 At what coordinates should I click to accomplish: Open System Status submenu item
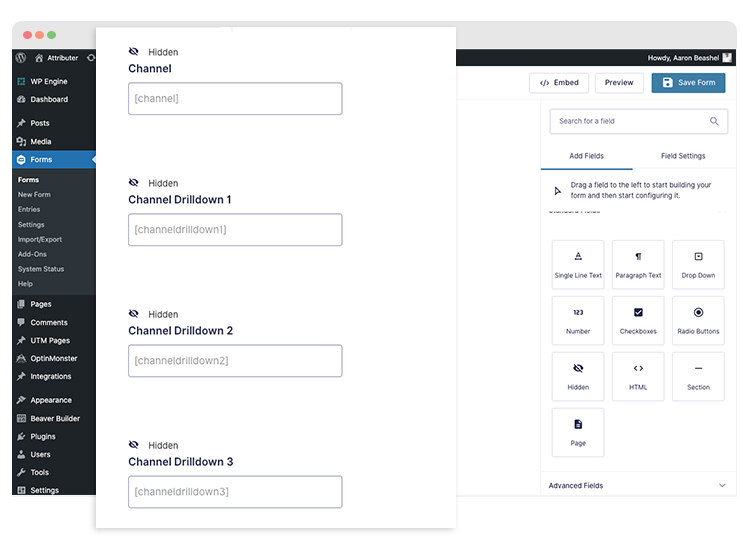(x=41, y=269)
